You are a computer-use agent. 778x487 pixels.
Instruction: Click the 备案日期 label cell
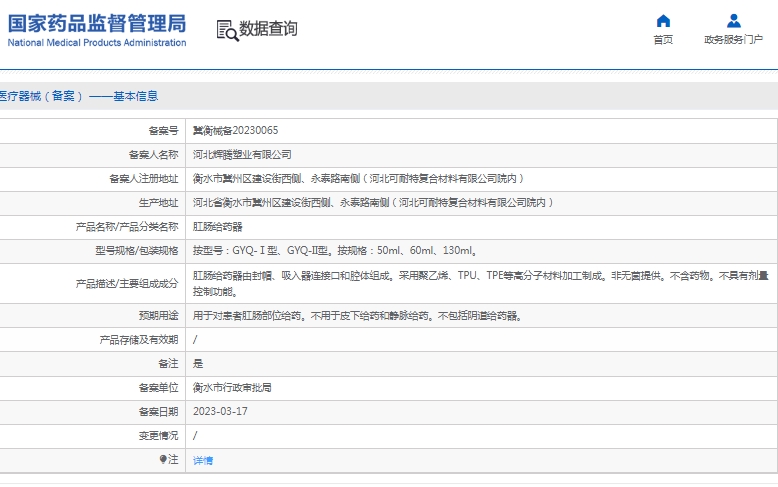[92, 412]
